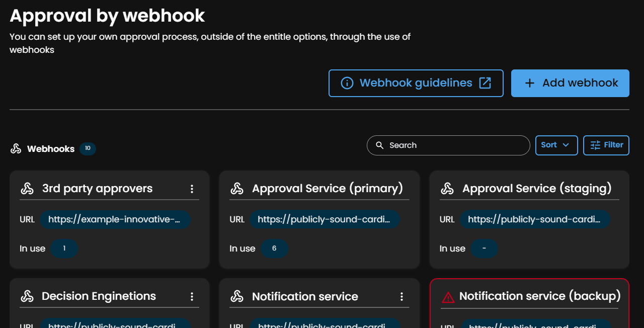Click the webhook icon on Decision Enginetions card
The image size is (644, 328).
pos(27,296)
